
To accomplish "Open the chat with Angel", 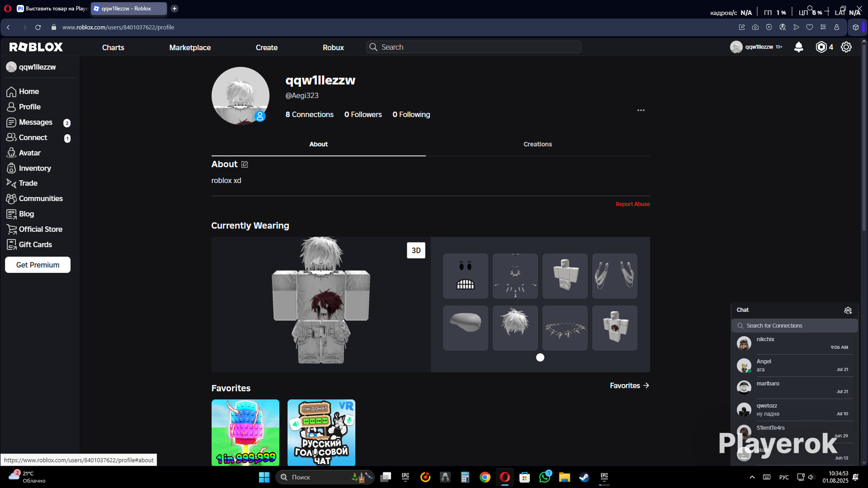I will [x=794, y=366].
